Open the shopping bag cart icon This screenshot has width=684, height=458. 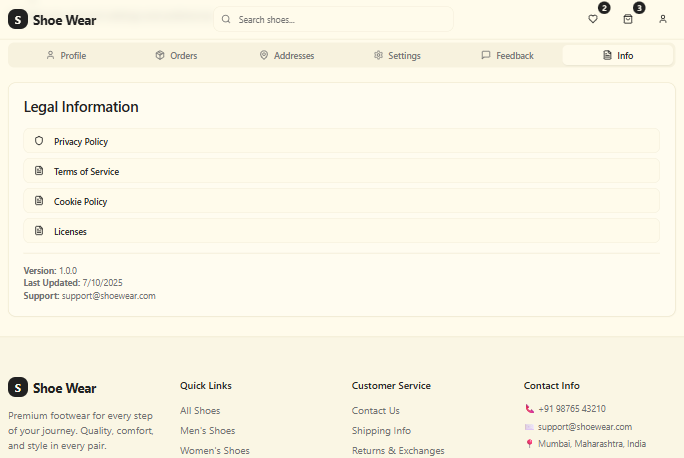click(628, 19)
